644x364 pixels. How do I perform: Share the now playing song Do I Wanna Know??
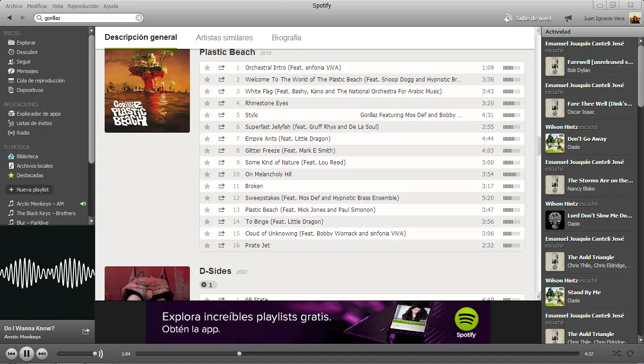coord(86,332)
